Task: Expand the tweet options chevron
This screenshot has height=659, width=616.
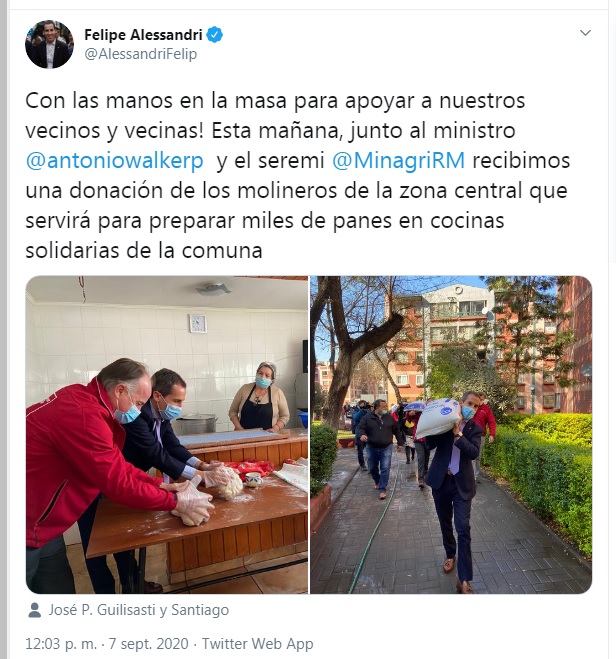Action: click(x=585, y=33)
